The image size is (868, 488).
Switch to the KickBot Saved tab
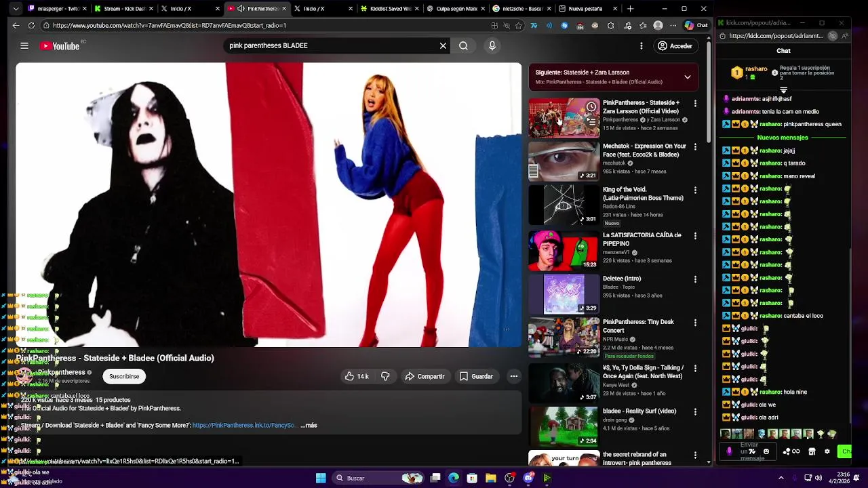[389, 9]
